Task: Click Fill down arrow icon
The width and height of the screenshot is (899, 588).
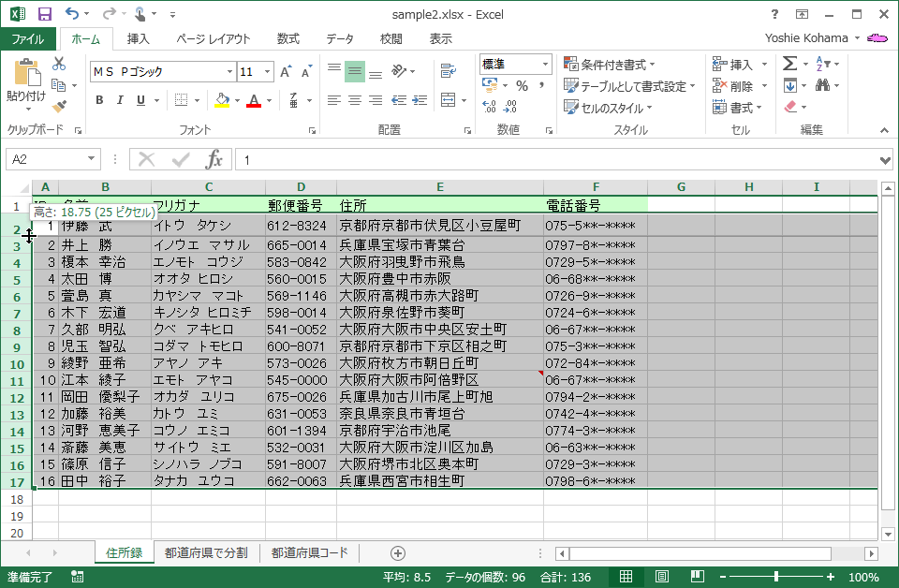Action: click(x=790, y=85)
